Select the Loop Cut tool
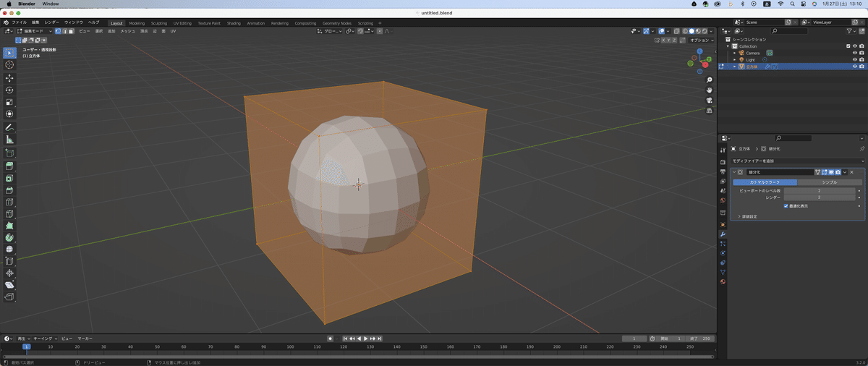 (x=9, y=202)
